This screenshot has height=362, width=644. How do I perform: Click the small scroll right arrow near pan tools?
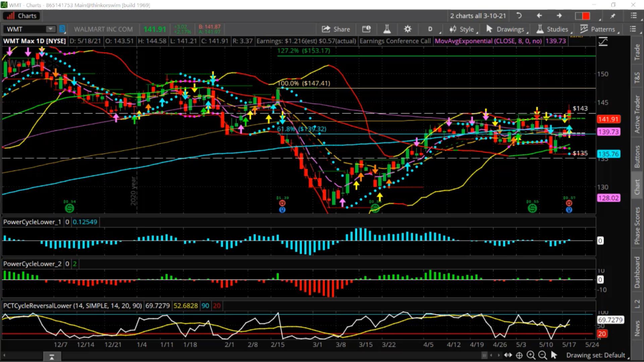(x=498, y=355)
